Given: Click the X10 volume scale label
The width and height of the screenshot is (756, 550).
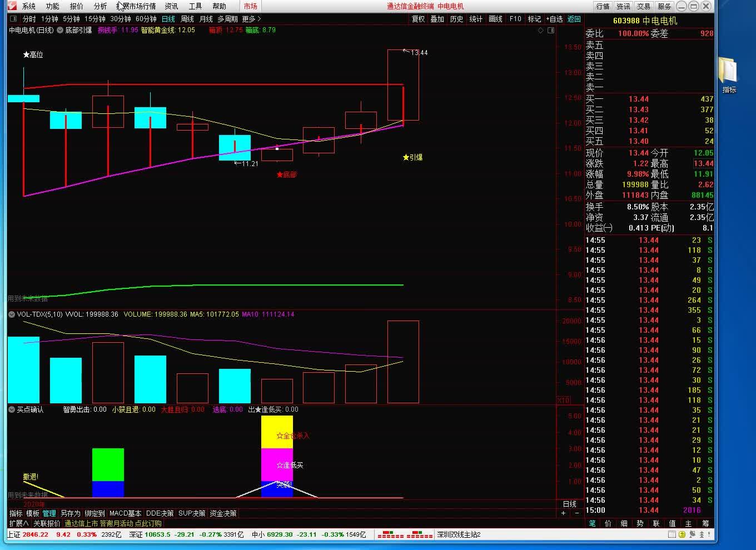Looking at the screenshot, I should point(563,401).
